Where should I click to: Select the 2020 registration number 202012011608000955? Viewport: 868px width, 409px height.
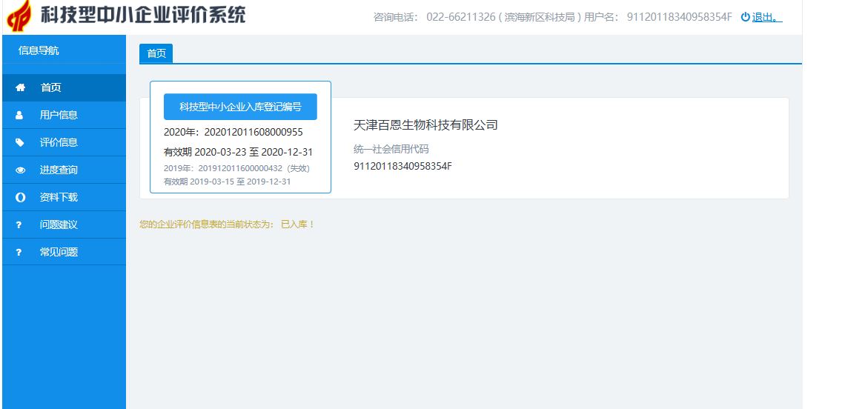point(254,133)
